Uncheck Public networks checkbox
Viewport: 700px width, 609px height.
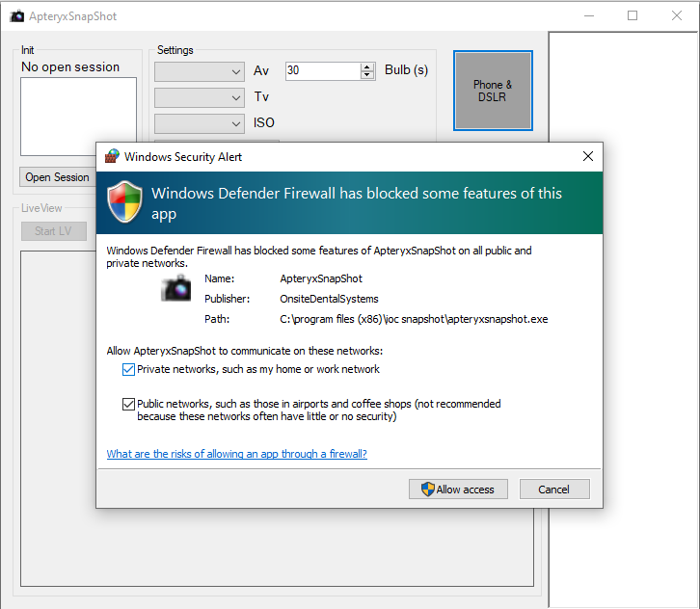[x=128, y=404]
